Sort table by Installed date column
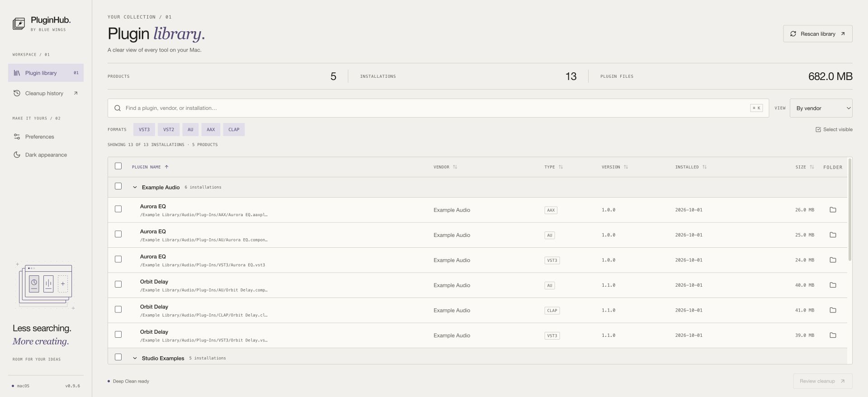 coord(691,167)
